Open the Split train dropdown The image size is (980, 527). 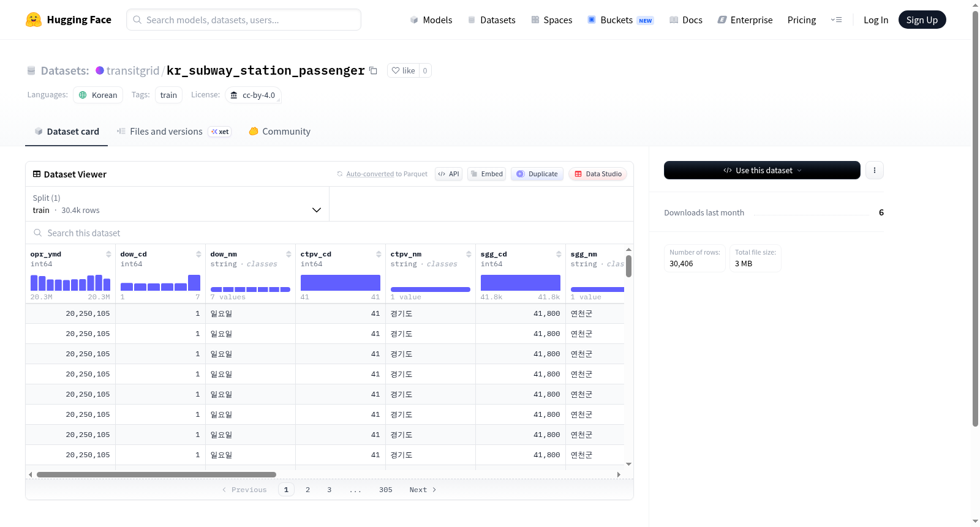coord(177,204)
